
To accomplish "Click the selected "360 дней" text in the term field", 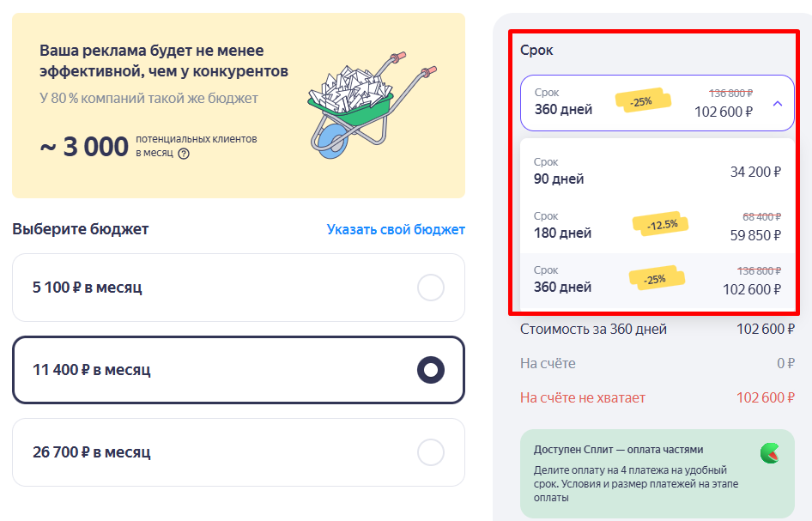I will [x=563, y=110].
